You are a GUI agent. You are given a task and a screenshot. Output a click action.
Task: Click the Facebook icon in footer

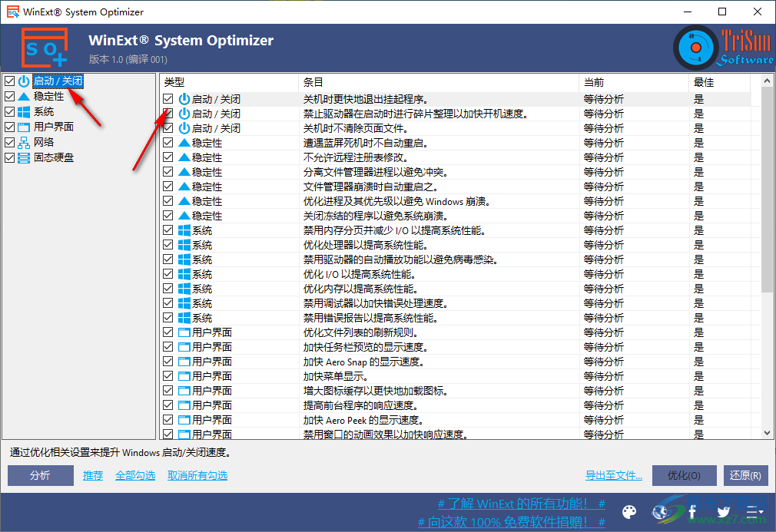point(691,511)
